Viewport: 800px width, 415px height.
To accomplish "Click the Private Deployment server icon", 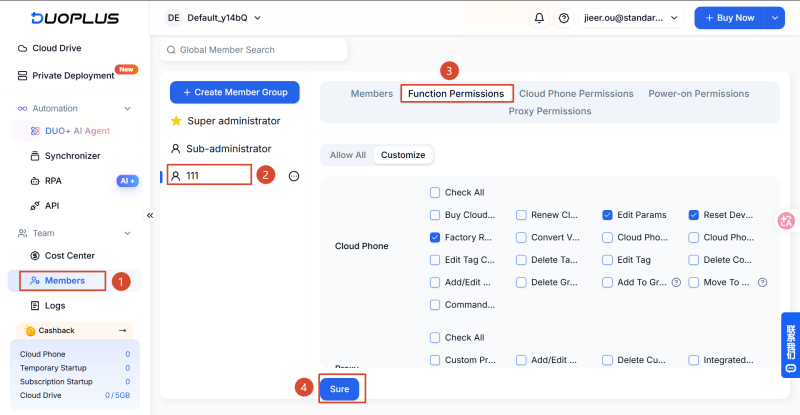I will pyautogui.click(x=22, y=76).
